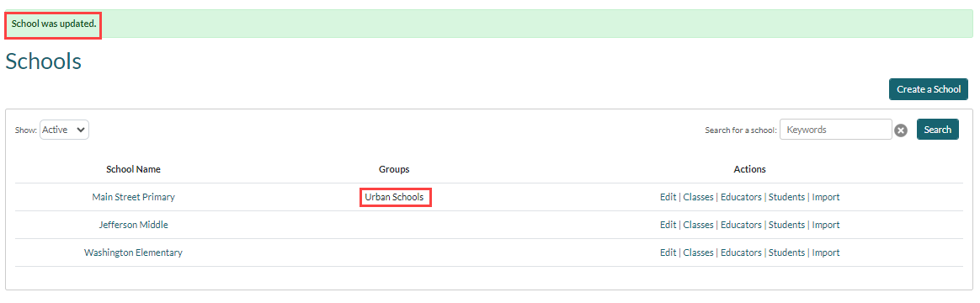Focus the Keywords search field
Image resolution: width=980 pixels, height=303 pixels.
[836, 130]
